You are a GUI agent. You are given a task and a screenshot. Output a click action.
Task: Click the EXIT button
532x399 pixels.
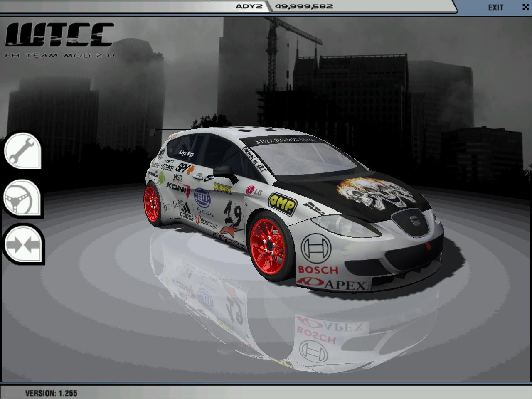pyautogui.click(x=496, y=7)
